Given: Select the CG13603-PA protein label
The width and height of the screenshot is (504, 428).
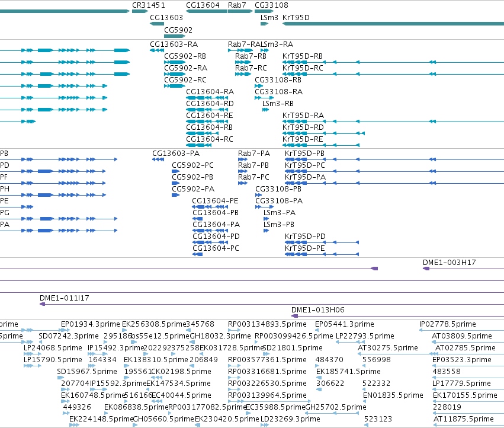Looking at the screenshot, I should (176, 153).
